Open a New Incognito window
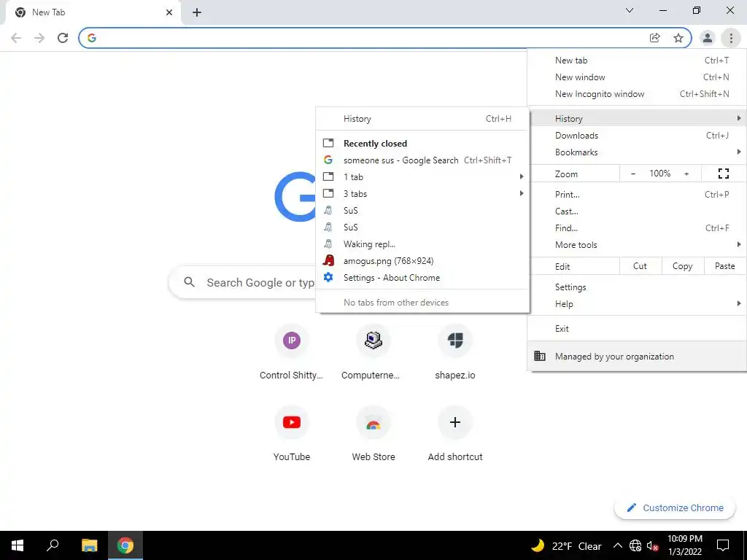747x560 pixels. [x=637, y=94]
